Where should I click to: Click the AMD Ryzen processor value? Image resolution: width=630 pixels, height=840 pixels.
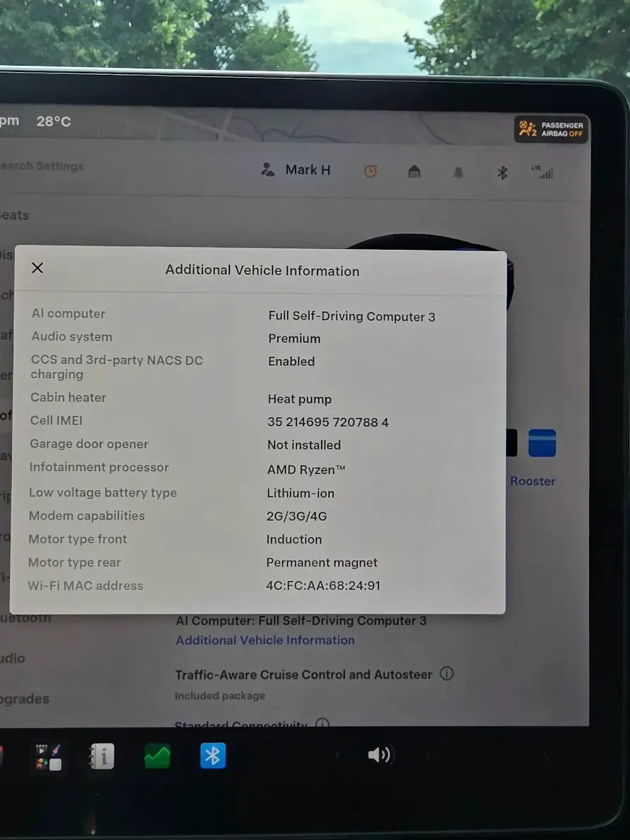pos(306,470)
